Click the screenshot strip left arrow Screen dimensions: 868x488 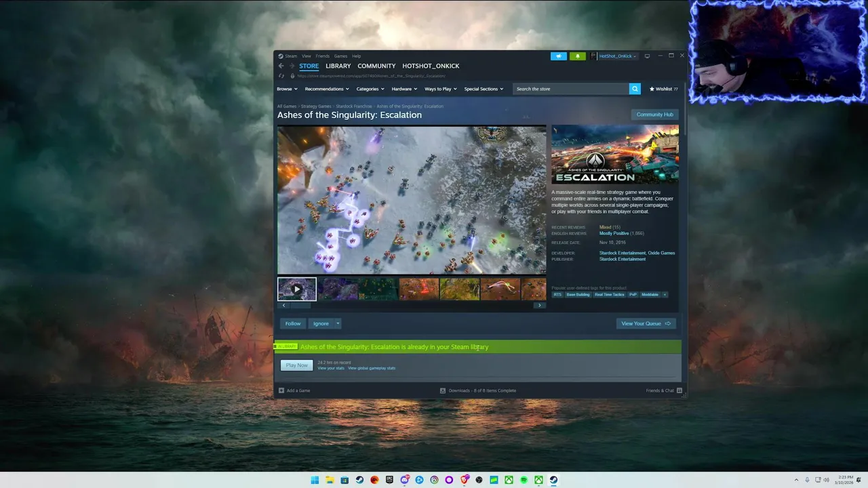(x=282, y=305)
